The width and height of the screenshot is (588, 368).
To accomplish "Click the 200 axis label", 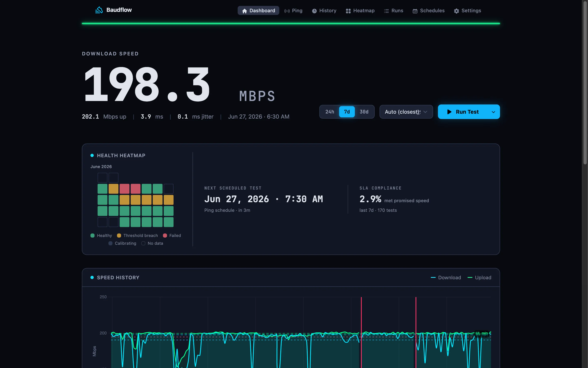I will pyautogui.click(x=103, y=333).
